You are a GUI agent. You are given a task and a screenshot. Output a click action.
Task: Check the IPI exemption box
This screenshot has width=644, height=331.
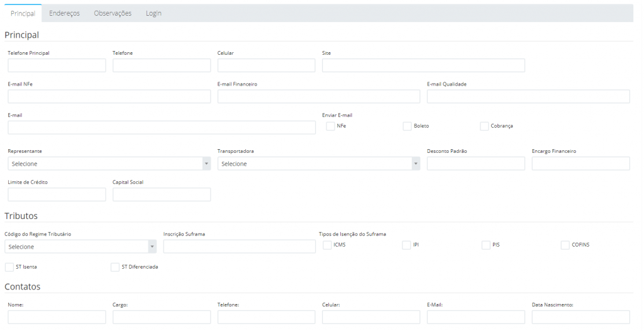[406, 245]
